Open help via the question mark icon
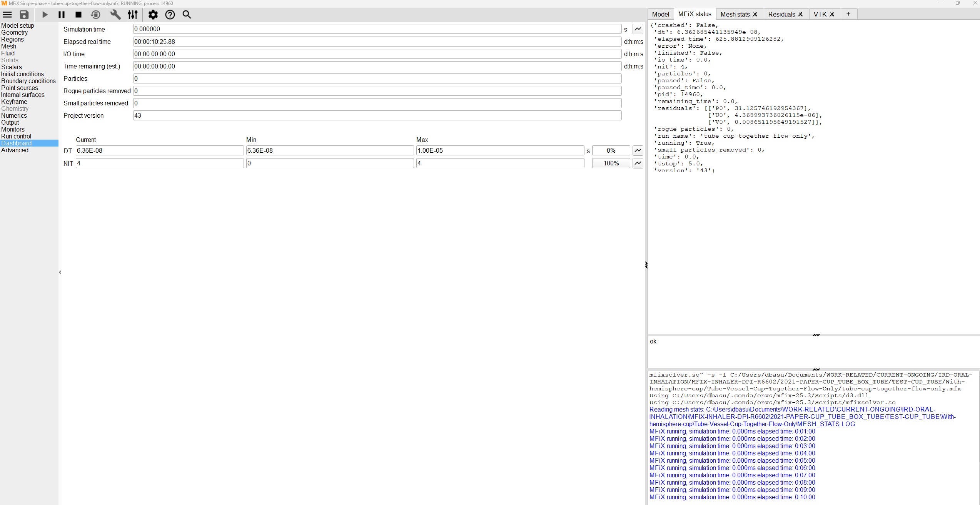Screen dimensions: 980x505 point(170,15)
